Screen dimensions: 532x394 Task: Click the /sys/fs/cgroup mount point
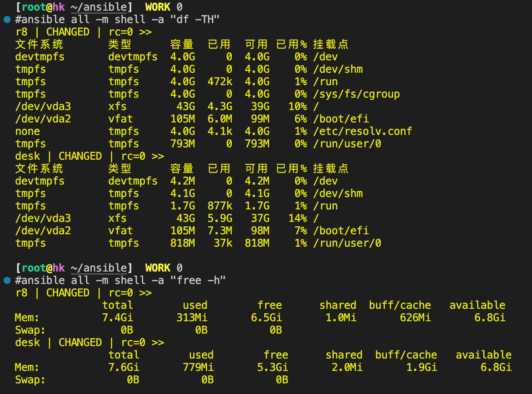[356, 94]
